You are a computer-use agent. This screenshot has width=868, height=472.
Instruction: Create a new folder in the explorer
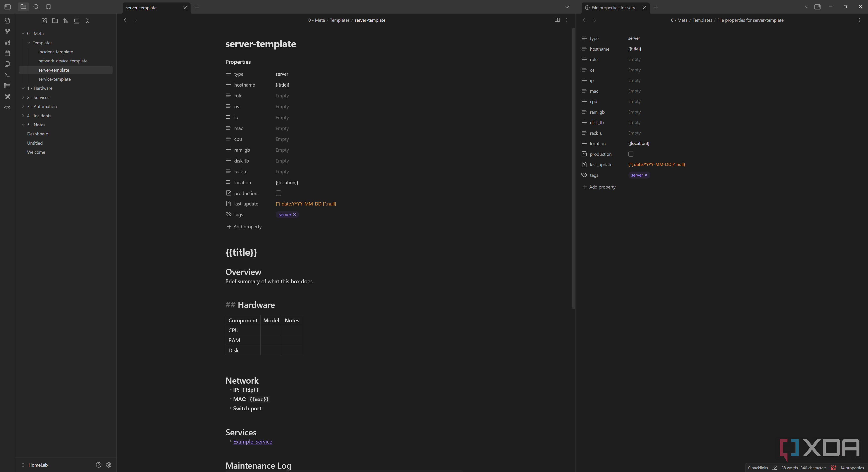[55, 21]
